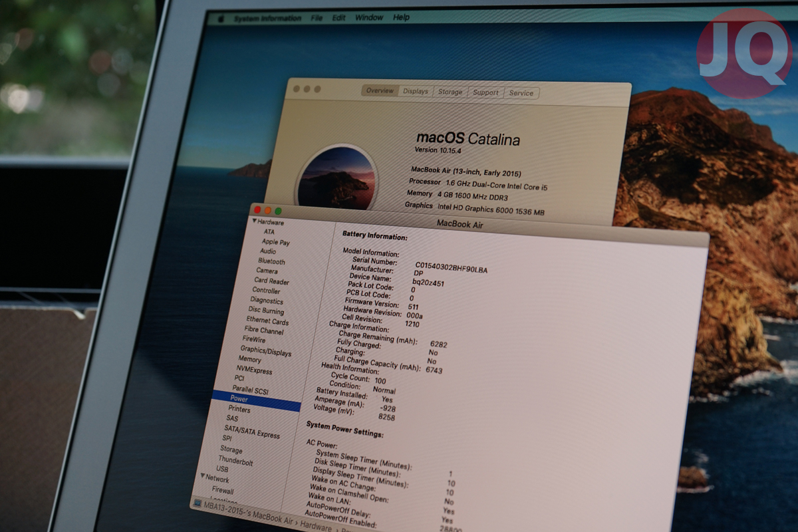Screen dimensions: 798x532
Task: Select Memory in the sidebar
Action: (250, 359)
